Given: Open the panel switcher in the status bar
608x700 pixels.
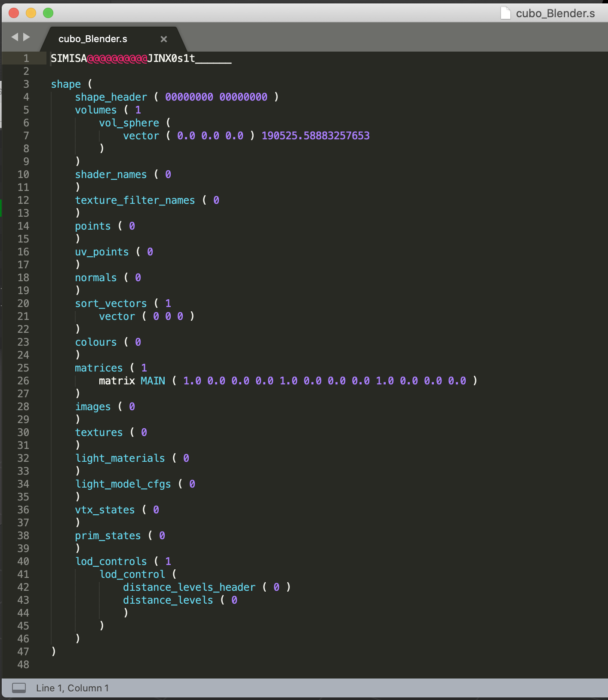Looking at the screenshot, I should pyautogui.click(x=19, y=688).
